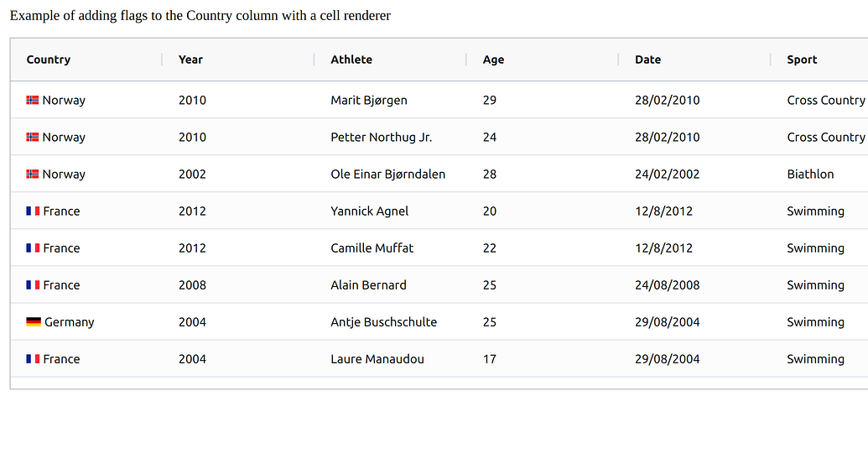Click the Norway flag in Ole Einar Bjørndalen row
The width and height of the screenshot is (868, 464).
pyautogui.click(x=33, y=175)
